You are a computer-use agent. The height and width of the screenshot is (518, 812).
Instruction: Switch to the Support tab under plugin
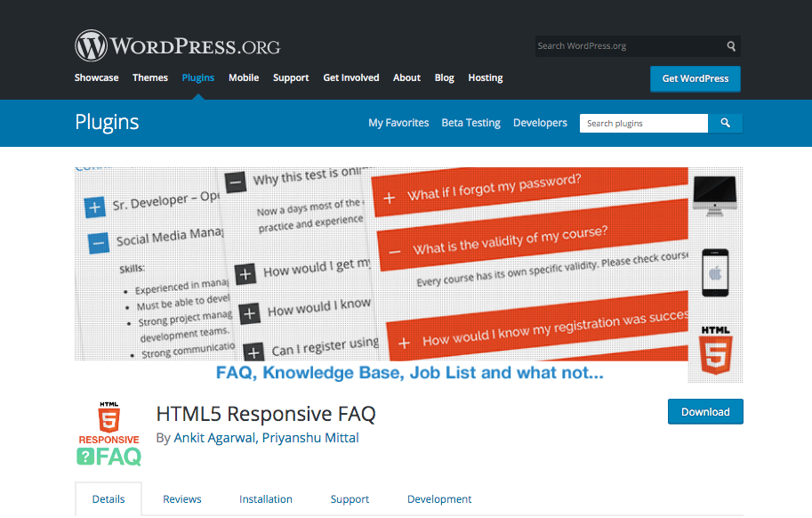tap(350, 498)
